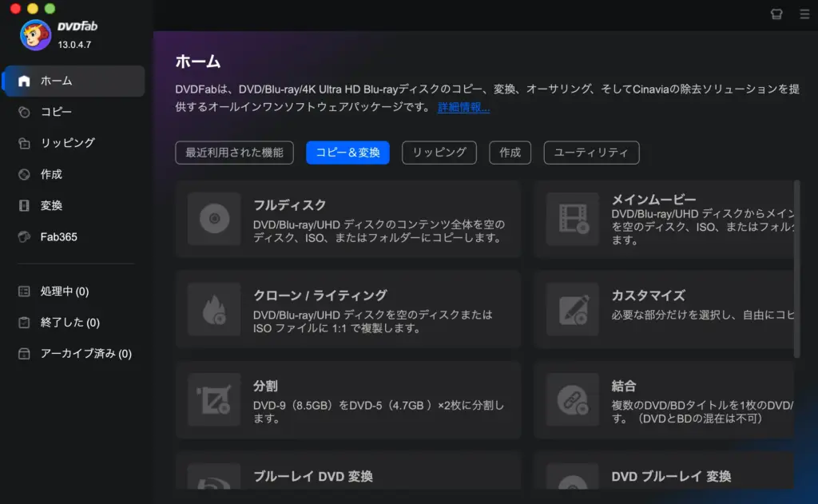Open the Recently Used Features tab
818x504 pixels.
tap(234, 153)
